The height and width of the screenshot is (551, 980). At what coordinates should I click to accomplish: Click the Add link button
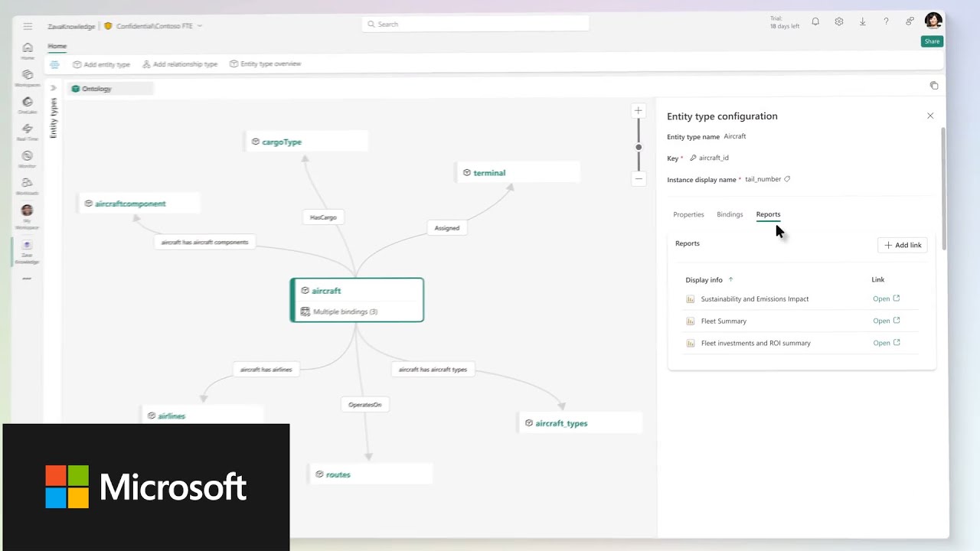pos(903,245)
